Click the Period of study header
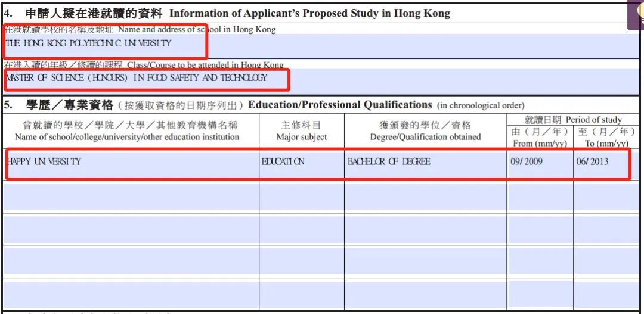Screen dimensions: 644x314 click(x=593, y=120)
